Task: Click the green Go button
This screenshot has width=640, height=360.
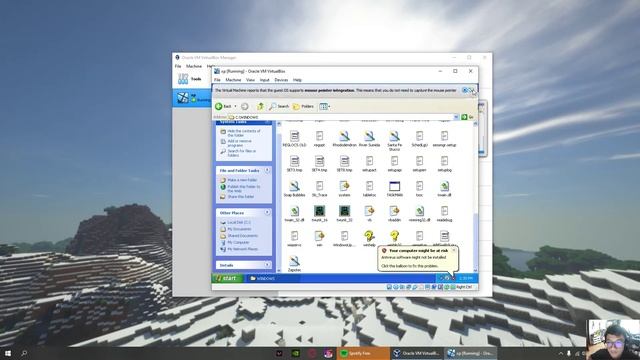Action: click(467, 117)
